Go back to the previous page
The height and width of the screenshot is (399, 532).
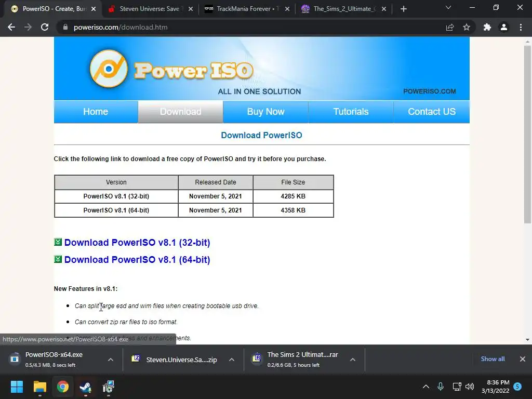point(11,27)
